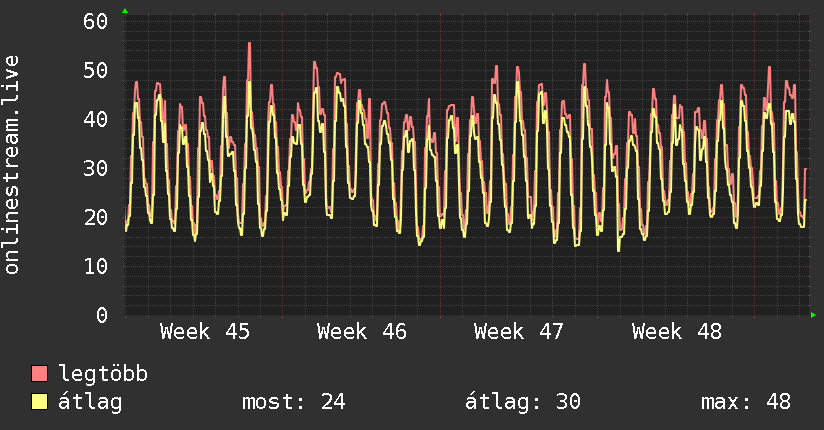Click the 'most: 24' current value
The image size is (824, 430).
294,402
